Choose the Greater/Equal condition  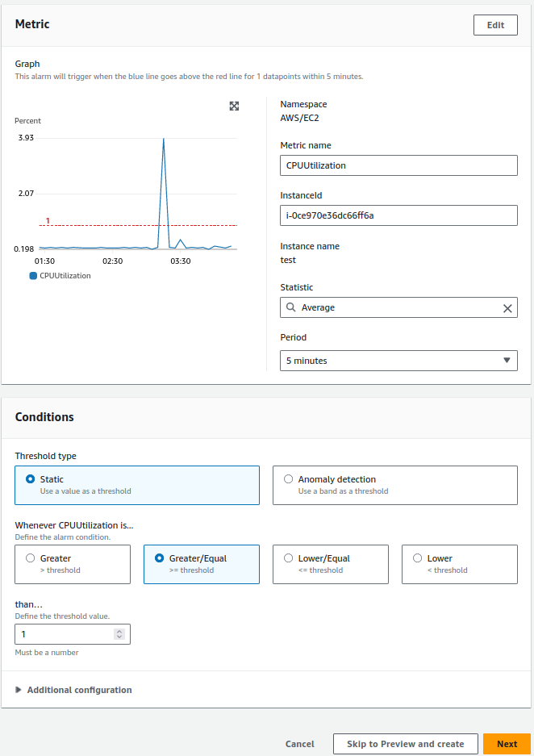click(202, 564)
